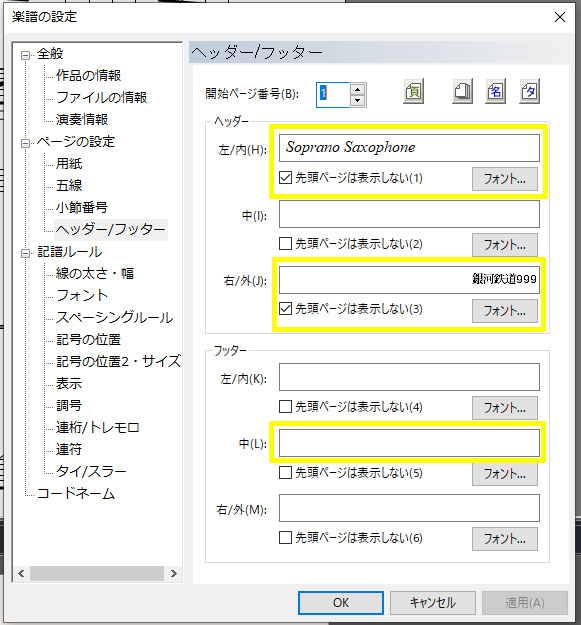Viewport: 581px width, 625px height.
Task: Click the footer 右/外(M) text field
Action: pos(409,508)
